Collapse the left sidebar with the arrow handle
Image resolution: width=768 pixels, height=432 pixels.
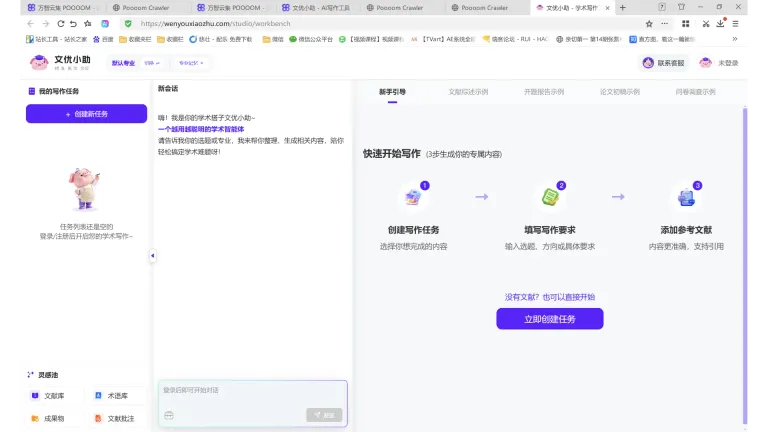pyautogui.click(x=152, y=256)
